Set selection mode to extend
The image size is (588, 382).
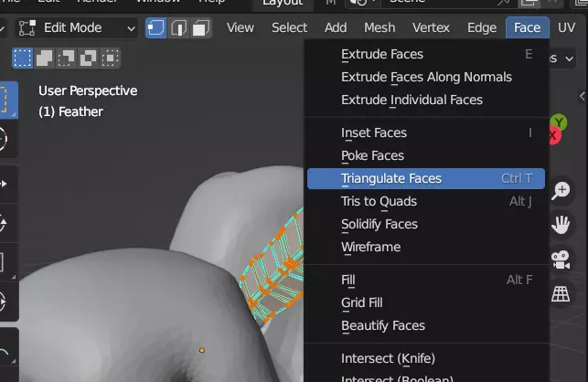click(44, 59)
